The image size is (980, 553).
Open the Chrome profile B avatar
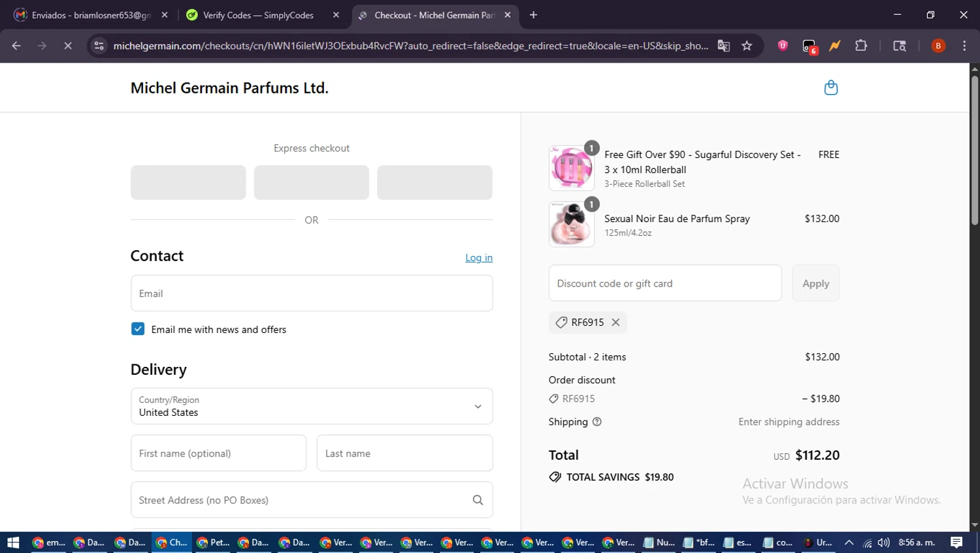click(938, 46)
